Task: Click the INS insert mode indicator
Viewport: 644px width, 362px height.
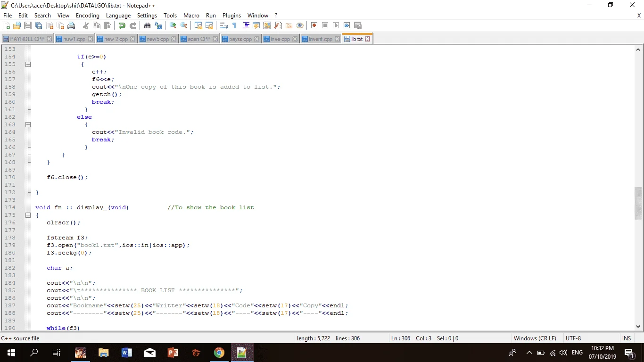Action: (x=626, y=338)
